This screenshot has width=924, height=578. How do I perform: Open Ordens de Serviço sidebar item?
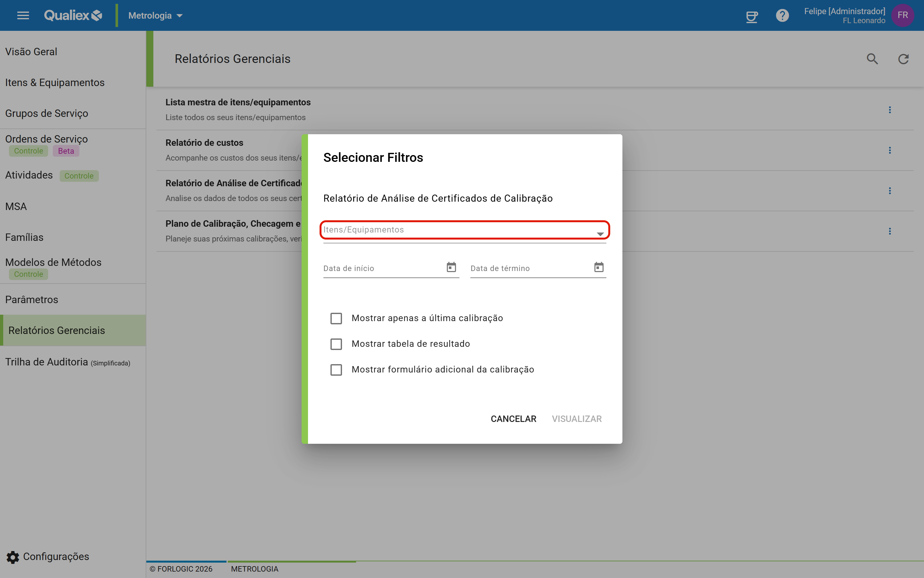[73, 144]
